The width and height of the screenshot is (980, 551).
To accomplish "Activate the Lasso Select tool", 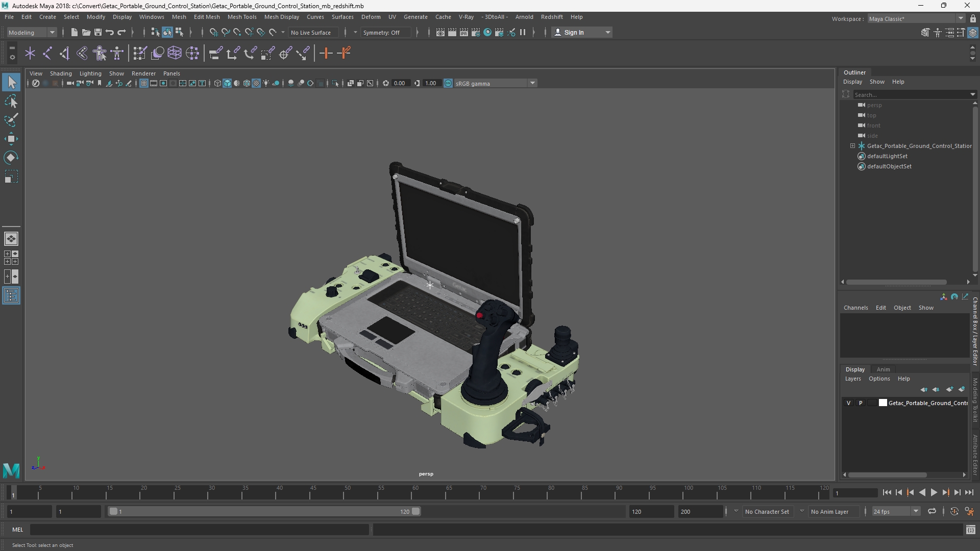I will click(x=11, y=101).
